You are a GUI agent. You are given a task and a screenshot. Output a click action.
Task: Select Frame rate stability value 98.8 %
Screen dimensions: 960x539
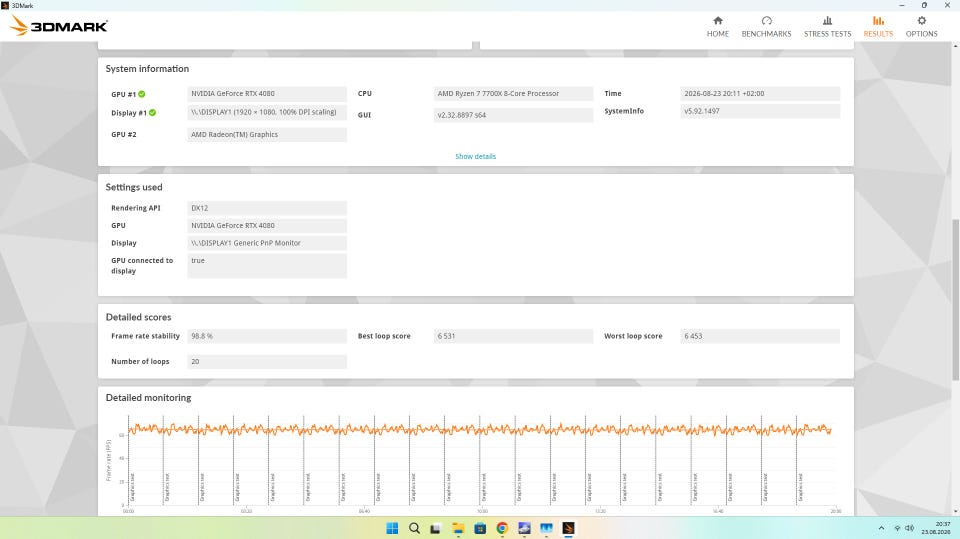coord(267,336)
